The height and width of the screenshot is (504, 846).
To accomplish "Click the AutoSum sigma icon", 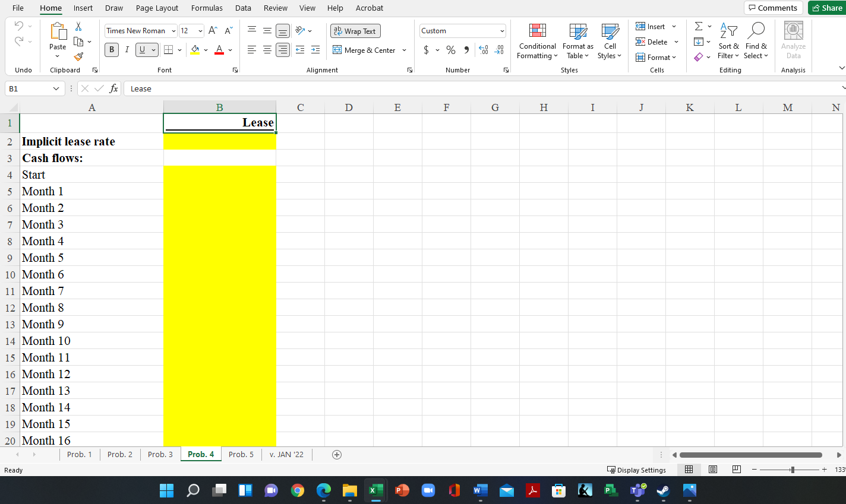I will 699,26.
